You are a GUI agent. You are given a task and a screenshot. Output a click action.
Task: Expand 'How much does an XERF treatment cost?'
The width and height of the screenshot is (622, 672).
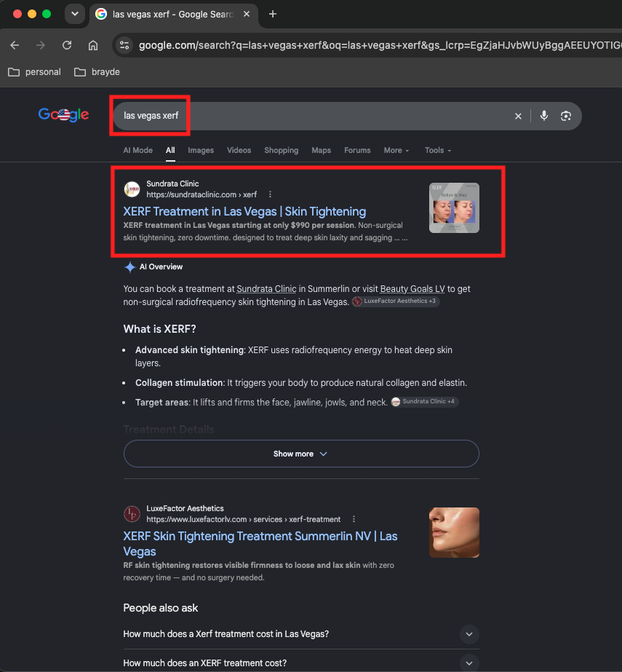[x=301, y=663]
